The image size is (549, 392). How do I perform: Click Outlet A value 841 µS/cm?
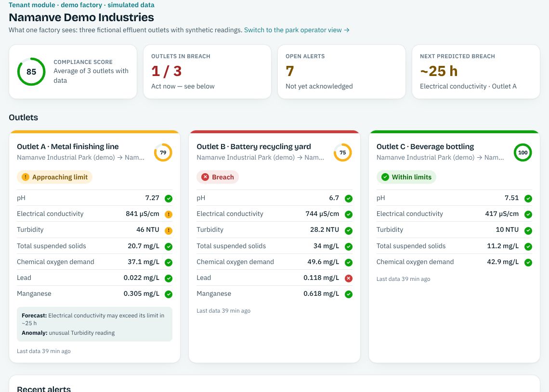click(x=143, y=214)
